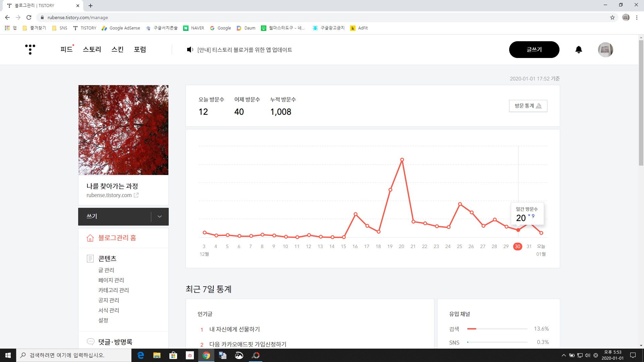Open 방문 통계 statistics button

pos(528,106)
